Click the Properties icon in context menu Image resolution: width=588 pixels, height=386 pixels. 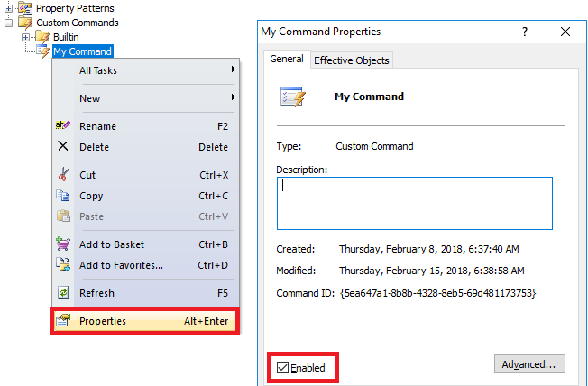tap(62, 321)
